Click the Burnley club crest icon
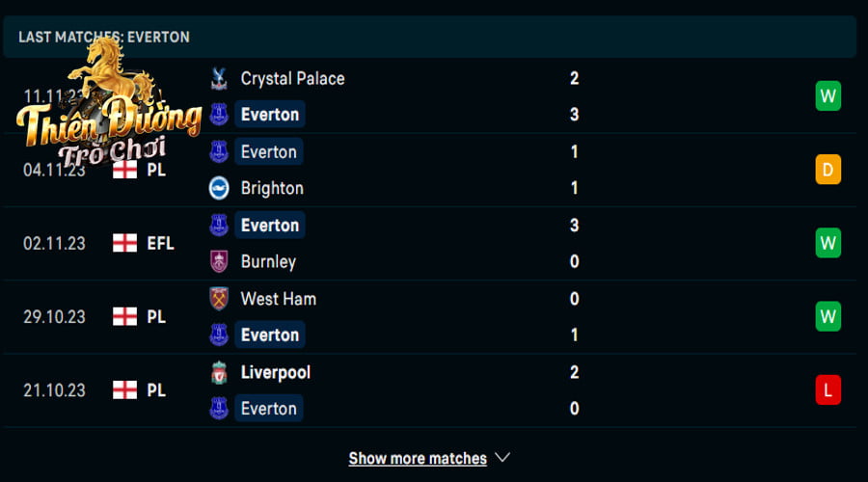This screenshot has width=868, height=482. 219,261
